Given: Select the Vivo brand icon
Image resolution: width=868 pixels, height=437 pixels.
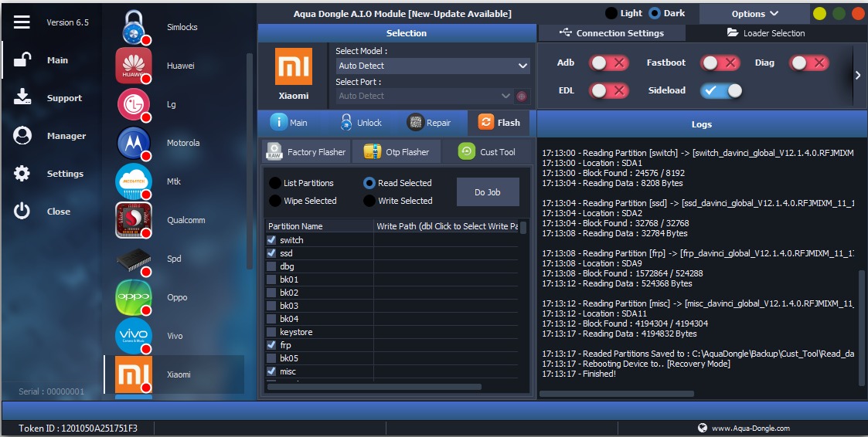Looking at the screenshot, I should 134,336.
